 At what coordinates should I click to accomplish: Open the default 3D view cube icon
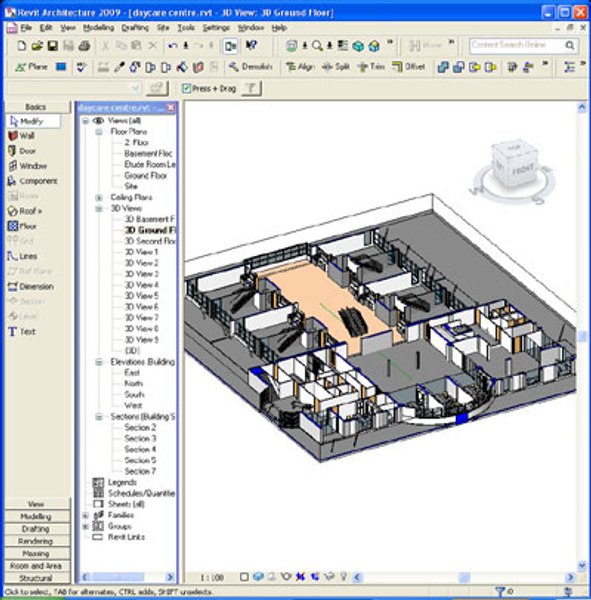point(374,46)
